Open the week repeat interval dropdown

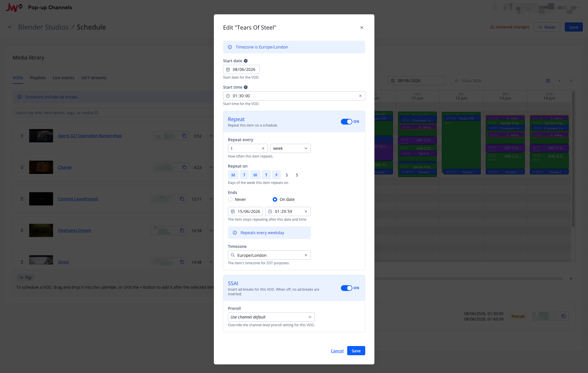[290, 148]
